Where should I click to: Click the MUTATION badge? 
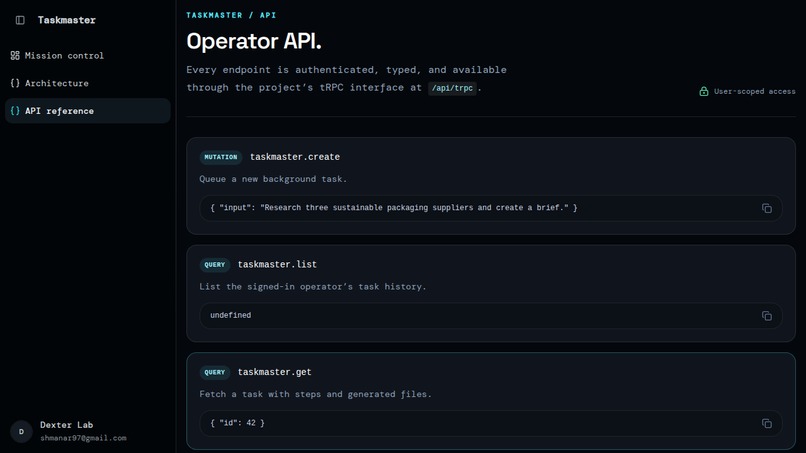pyautogui.click(x=221, y=157)
